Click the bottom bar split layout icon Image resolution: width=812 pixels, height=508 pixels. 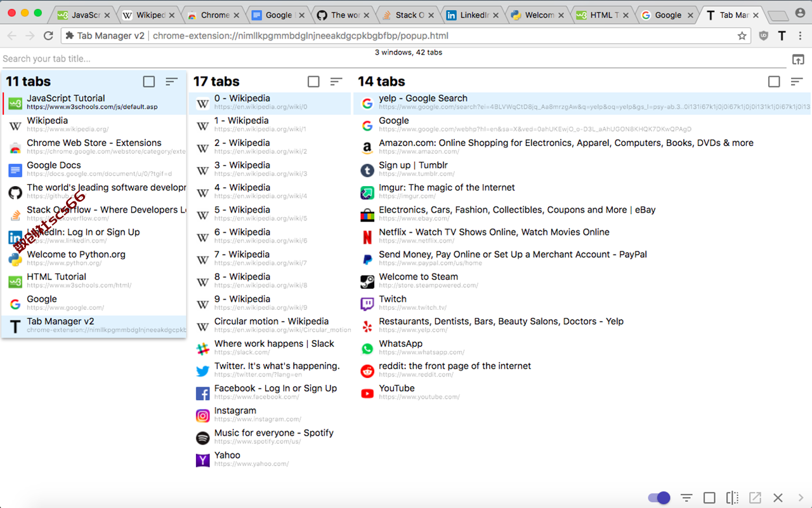[x=732, y=498]
